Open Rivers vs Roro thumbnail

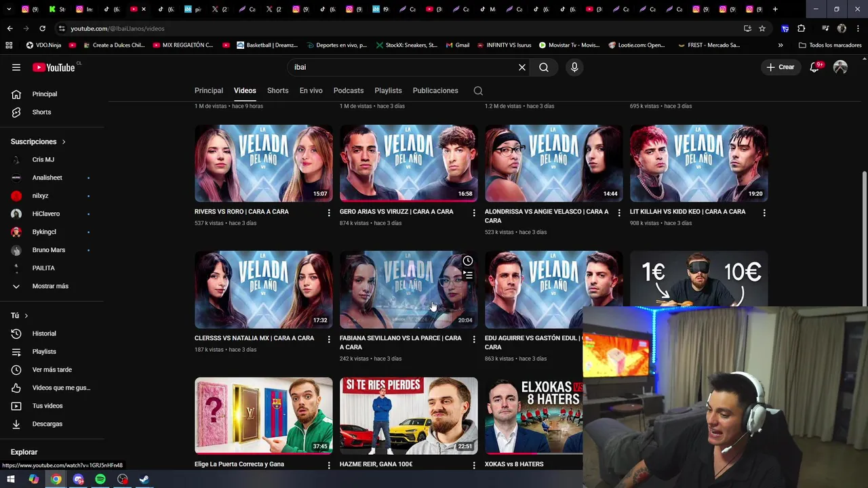coord(264,163)
